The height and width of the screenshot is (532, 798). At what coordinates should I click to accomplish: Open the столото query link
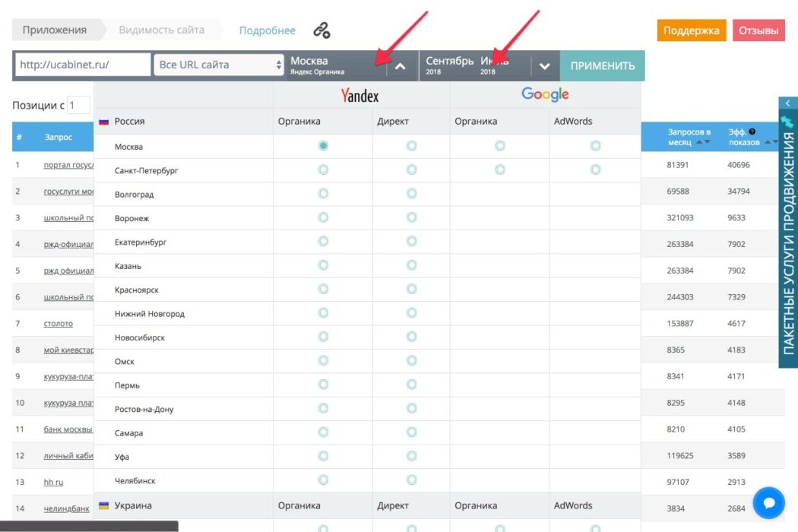click(x=58, y=324)
